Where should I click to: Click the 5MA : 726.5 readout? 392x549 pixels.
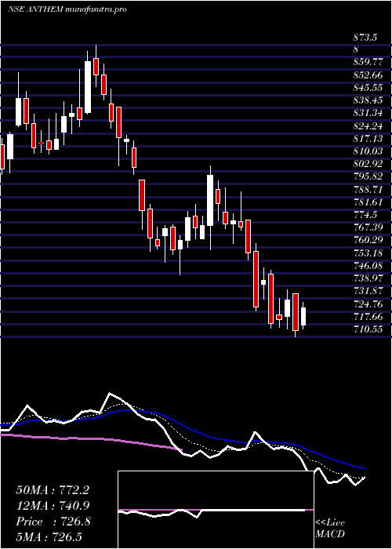(50, 537)
